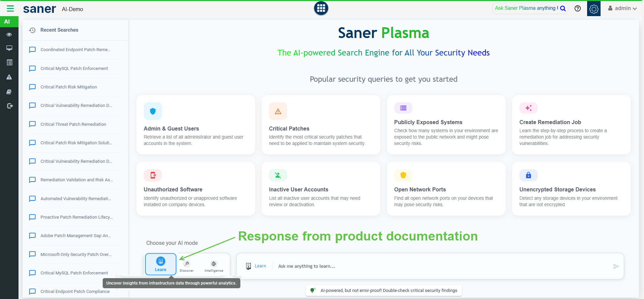This screenshot has height=299, width=644.
Task: Open the help question-mark icon
Action: pos(578,8)
